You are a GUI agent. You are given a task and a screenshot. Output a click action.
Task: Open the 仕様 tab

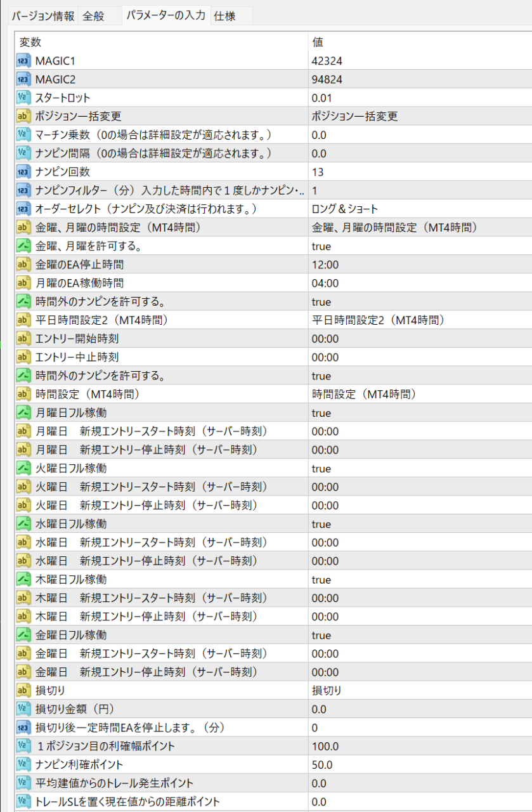point(224,16)
